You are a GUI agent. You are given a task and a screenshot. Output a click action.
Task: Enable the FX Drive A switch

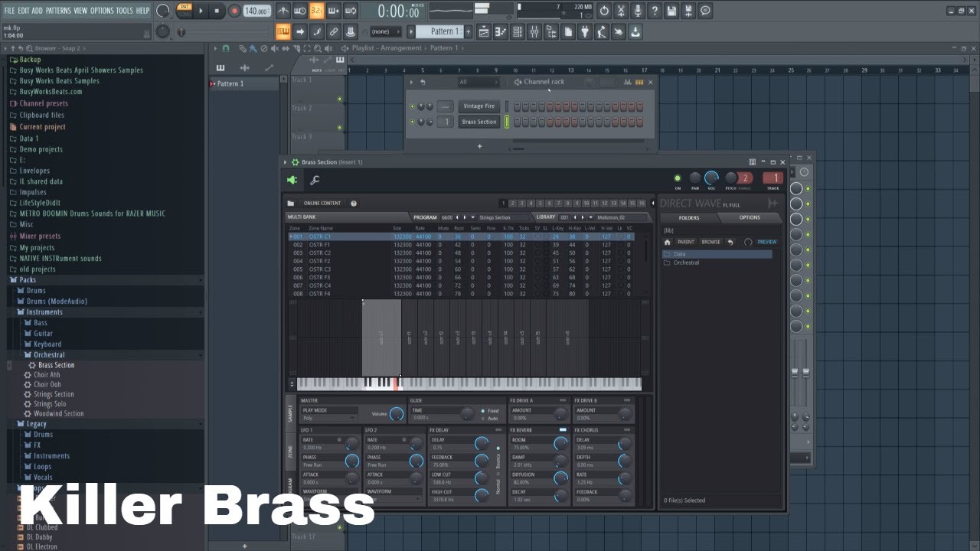click(563, 400)
